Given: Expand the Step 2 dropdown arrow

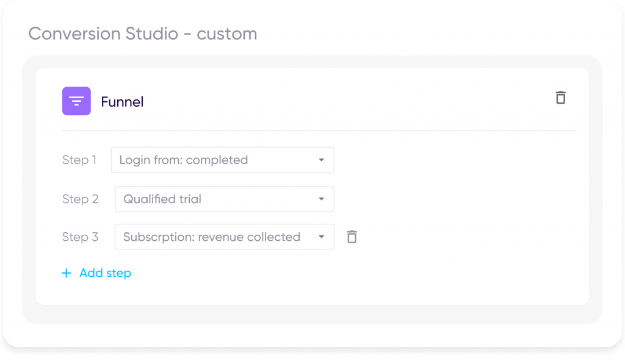Looking at the screenshot, I should pyautogui.click(x=321, y=199).
